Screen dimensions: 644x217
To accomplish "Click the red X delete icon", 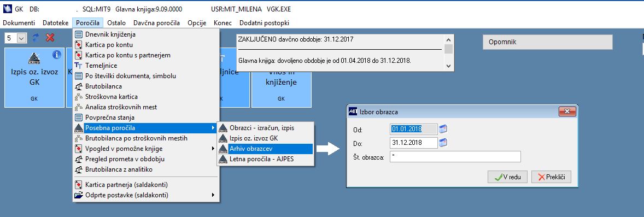I will 50,38.
